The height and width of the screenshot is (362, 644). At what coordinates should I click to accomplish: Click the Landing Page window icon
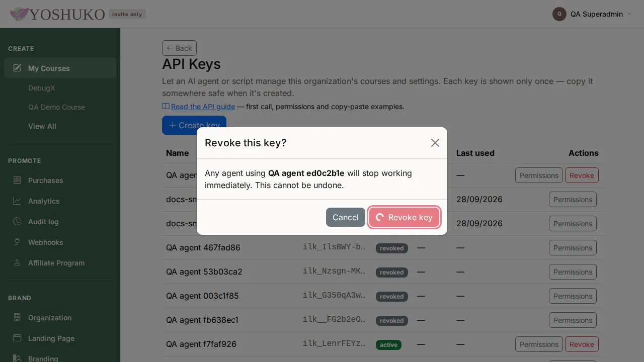tap(17, 338)
